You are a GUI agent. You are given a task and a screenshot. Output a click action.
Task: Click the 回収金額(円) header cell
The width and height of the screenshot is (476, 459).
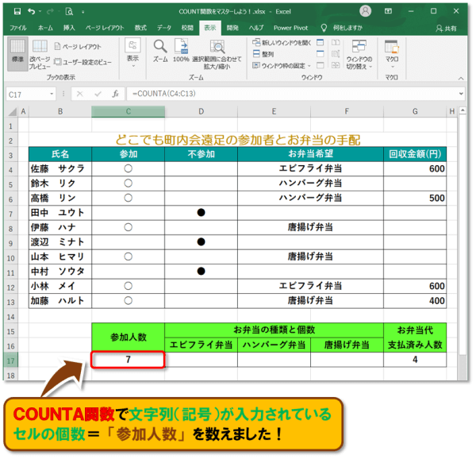tap(415, 154)
